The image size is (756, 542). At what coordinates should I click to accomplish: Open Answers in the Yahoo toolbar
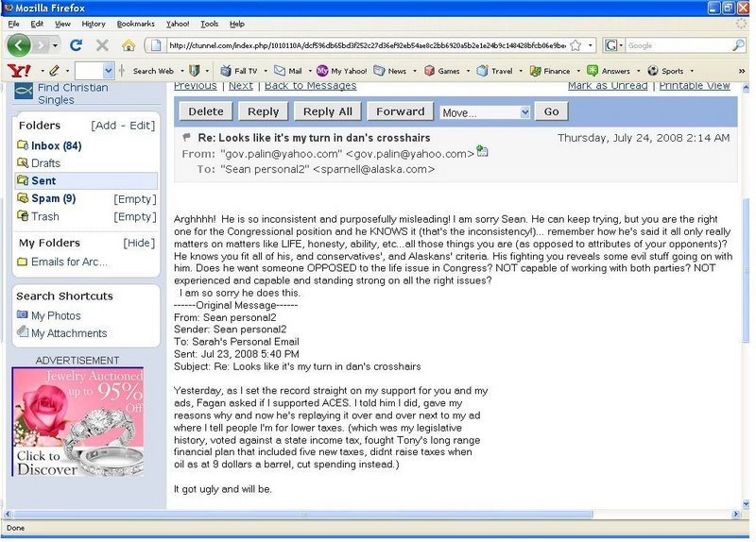pyautogui.click(x=609, y=71)
